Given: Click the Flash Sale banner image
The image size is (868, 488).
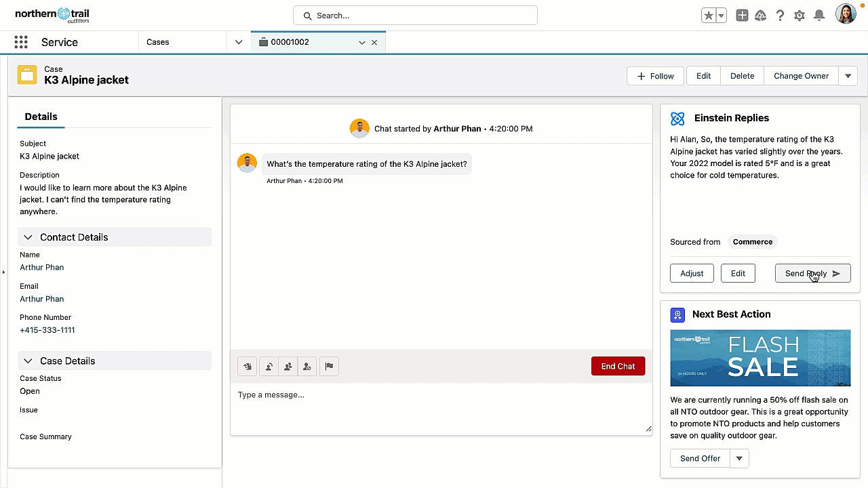Looking at the screenshot, I should coord(760,358).
